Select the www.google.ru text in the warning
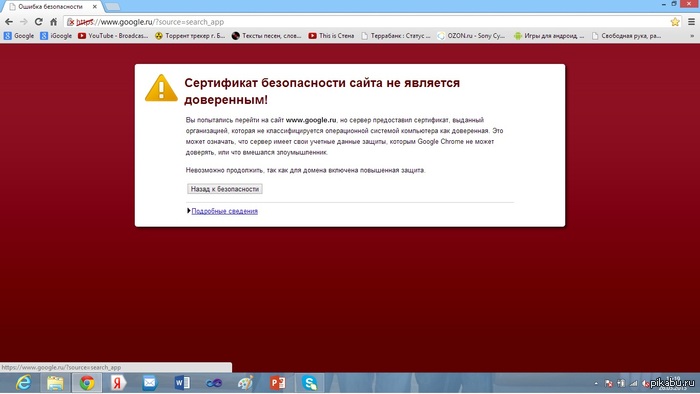The width and height of the screenshot is (700, 394). [311, 120]
